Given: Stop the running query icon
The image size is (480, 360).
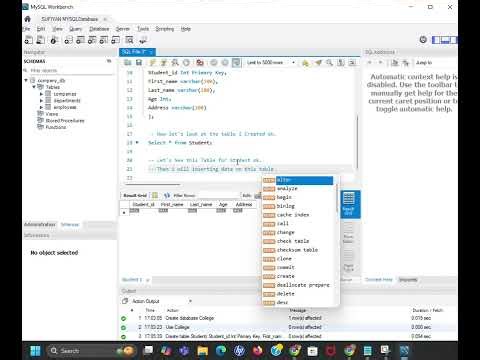Looking at the screenshot, I should (186, 63).
